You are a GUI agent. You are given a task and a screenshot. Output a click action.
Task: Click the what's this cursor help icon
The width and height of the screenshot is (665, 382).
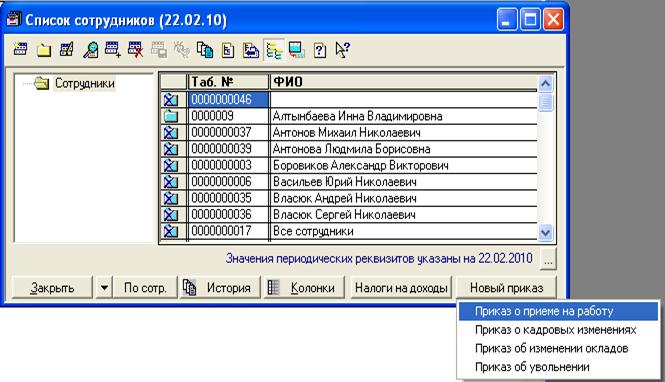point(343,50)
